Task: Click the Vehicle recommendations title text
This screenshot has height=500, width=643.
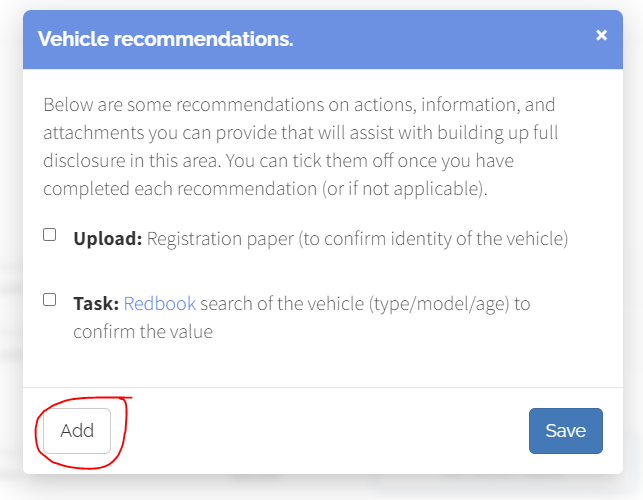Action: coord(166,39)
